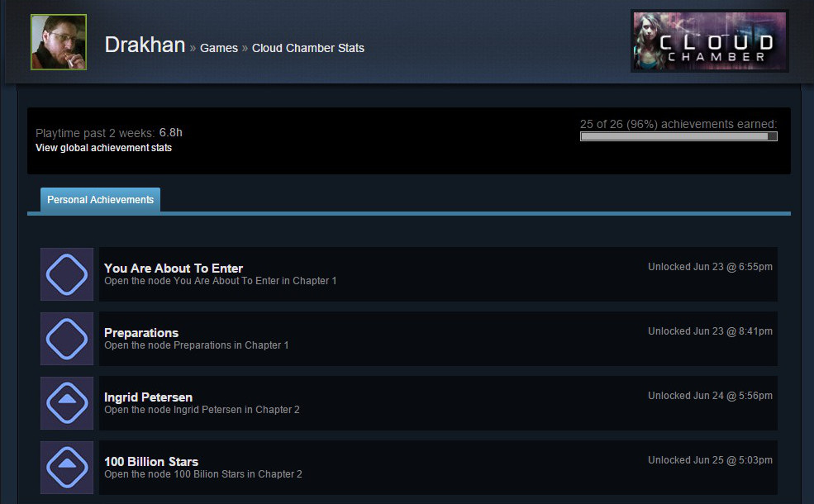Image resolution: width=814 pixels, height=504 pixels.
Task: Open View global achievement stats link
Action: click(x=103, y=148)
